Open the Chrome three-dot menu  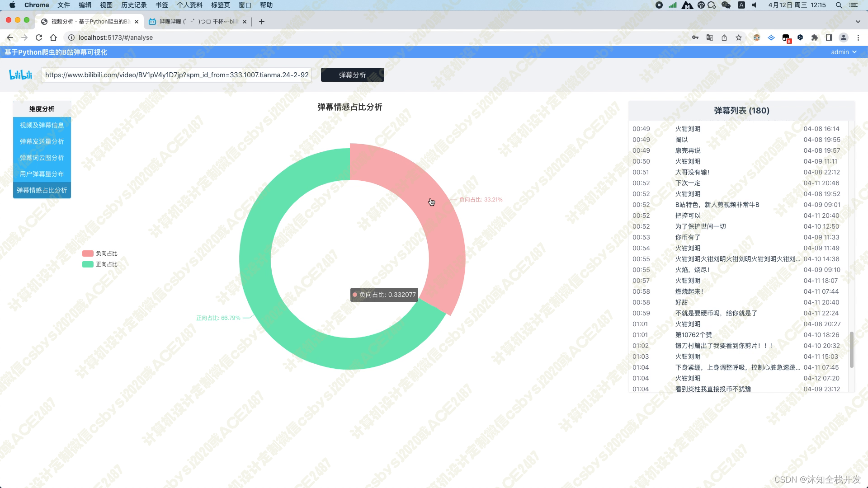pyautogui.click(x=858, y=38)
